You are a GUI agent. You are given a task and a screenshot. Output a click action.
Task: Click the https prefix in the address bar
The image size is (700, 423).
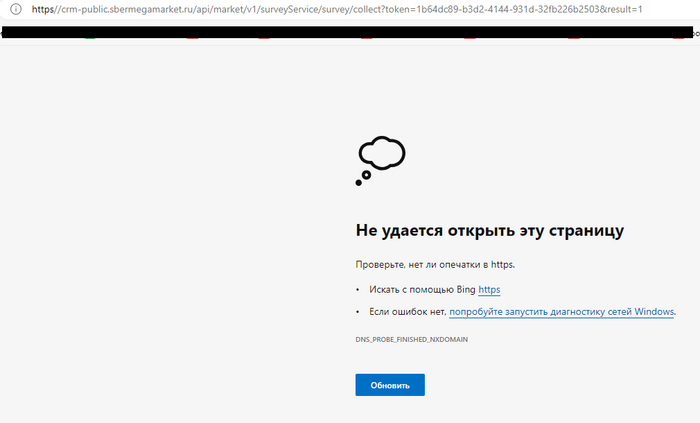41,9
